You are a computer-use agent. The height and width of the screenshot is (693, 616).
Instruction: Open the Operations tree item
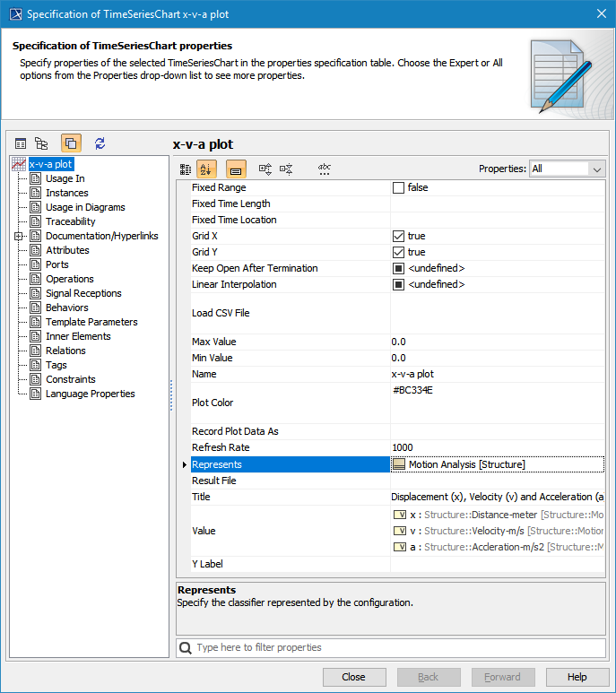[70, 279]
